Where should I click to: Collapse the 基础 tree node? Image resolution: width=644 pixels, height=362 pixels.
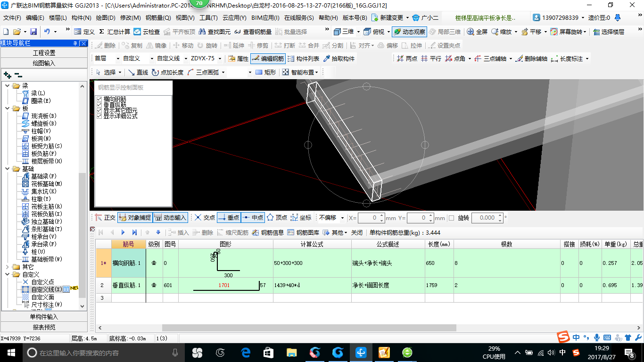[8, 169]
